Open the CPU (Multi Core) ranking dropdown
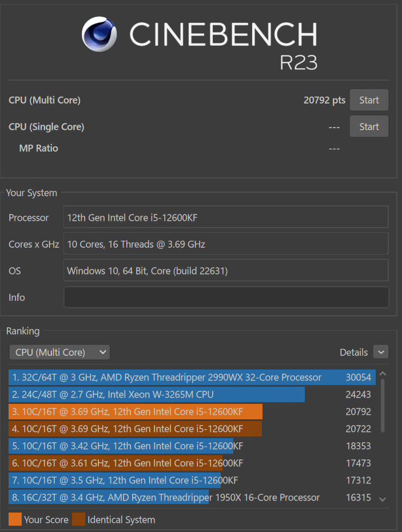This screenshot has height=532, width=402. [59, 352]
